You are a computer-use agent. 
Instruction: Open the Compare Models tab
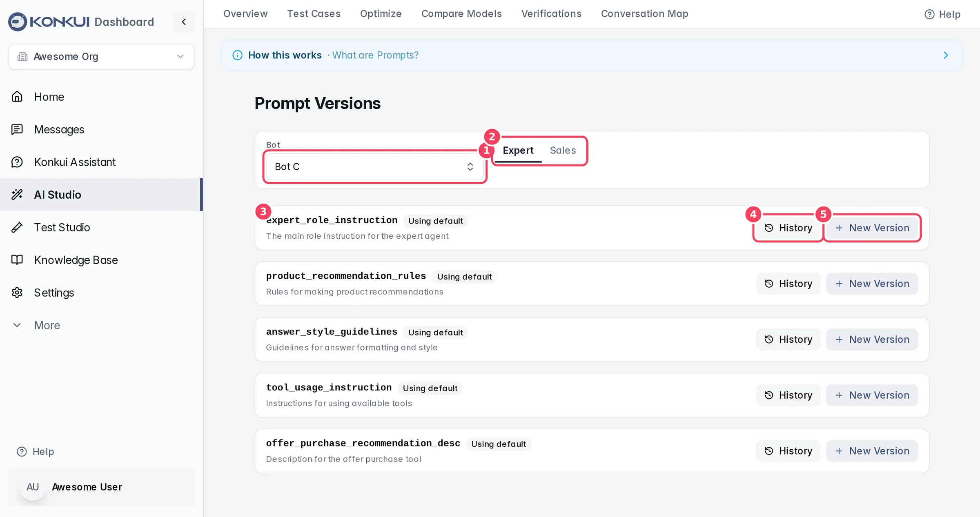[x=461, y=14]
